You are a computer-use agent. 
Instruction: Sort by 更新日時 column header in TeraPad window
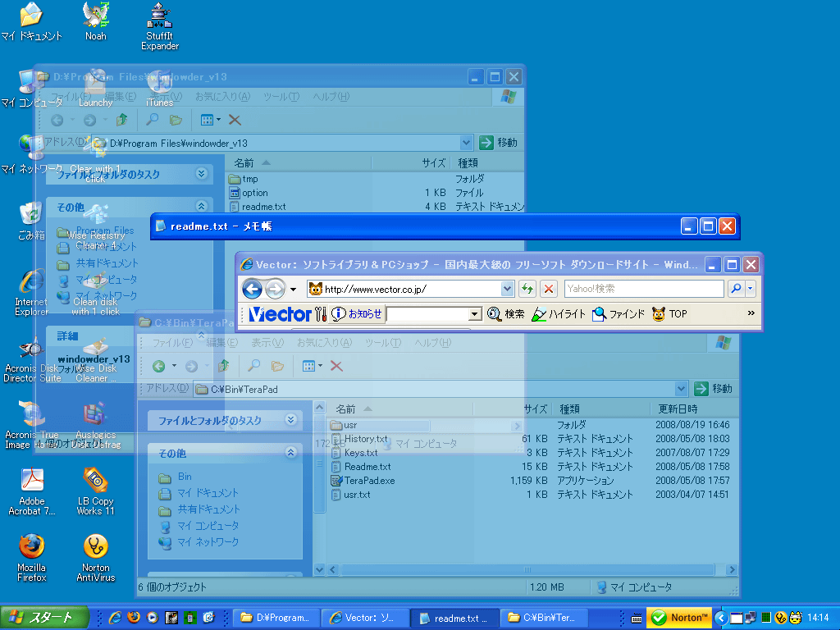pyautogui.click(x=678, y=409)
